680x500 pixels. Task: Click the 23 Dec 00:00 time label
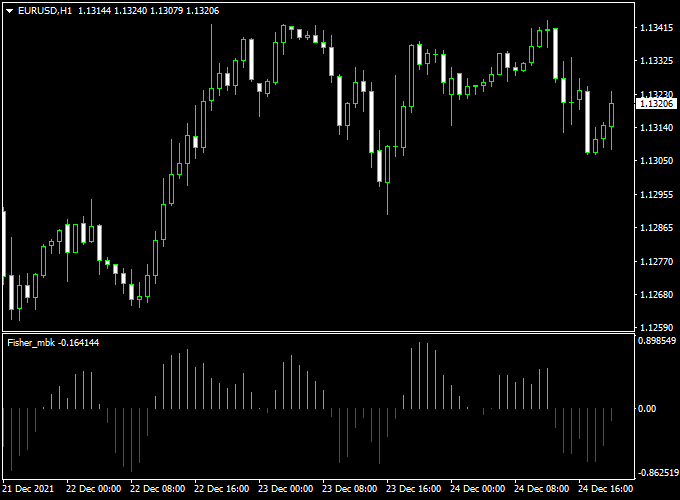[285, 489]
